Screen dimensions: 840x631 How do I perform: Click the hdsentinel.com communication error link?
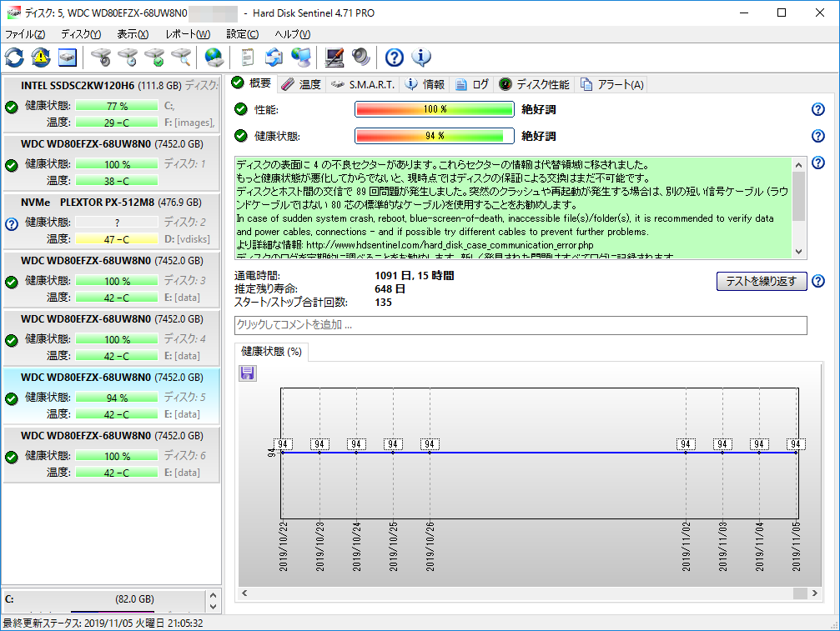pos(450,245)
